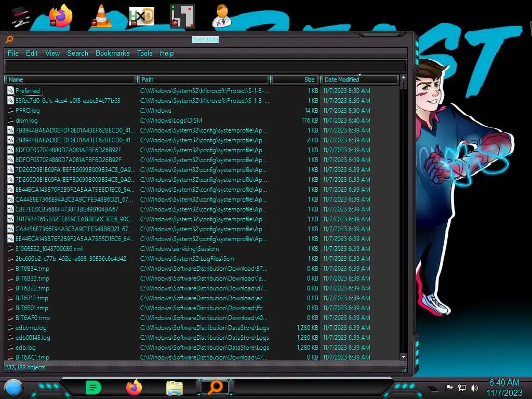Click the C:\Windows\System32\LogFiles\Scm path cell

click(x=187, y=259)
